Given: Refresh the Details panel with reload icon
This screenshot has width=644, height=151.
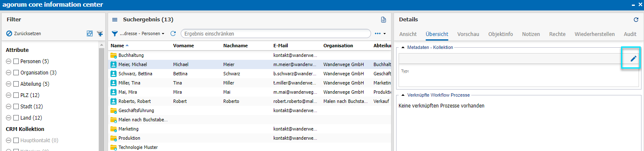Looking at the screenshot, I should [636, 20].
